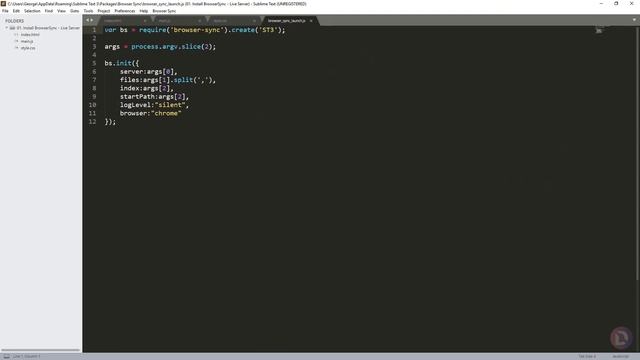Minimize the Sublime Text window
The image size is (640, 360).
[x=601, y=3]
